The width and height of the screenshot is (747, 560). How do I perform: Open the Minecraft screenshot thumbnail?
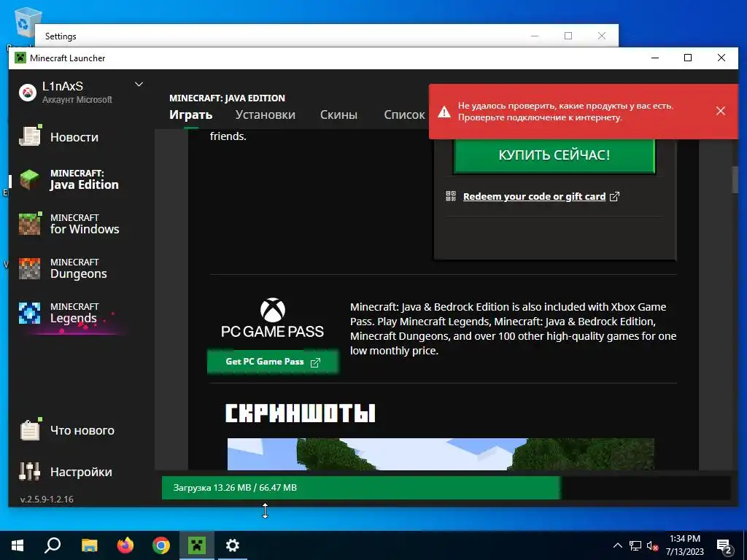(441, 454)
